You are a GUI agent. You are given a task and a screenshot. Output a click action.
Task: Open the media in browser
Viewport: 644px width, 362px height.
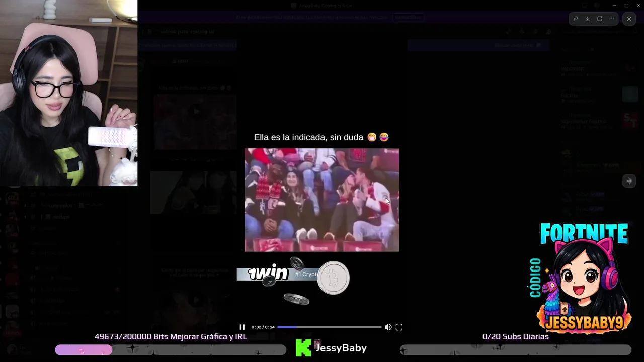click(x=600, y=19)
